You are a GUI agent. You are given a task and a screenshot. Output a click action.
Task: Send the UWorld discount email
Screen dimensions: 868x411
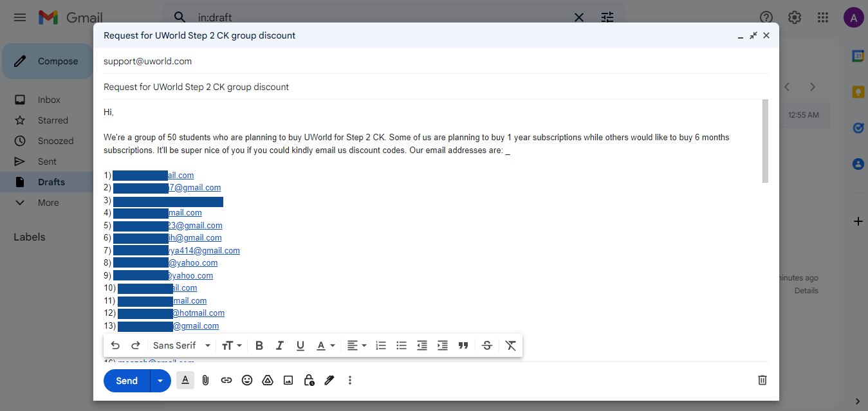126,380
